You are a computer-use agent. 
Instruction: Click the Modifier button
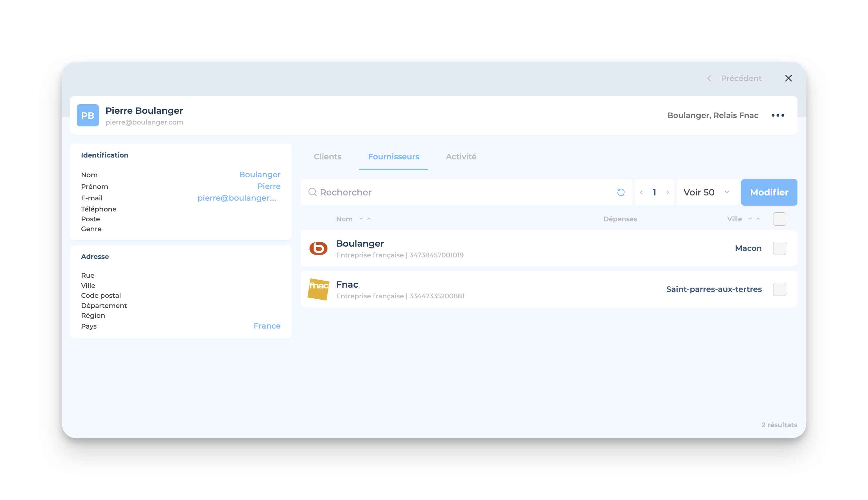tap(769, 192)
